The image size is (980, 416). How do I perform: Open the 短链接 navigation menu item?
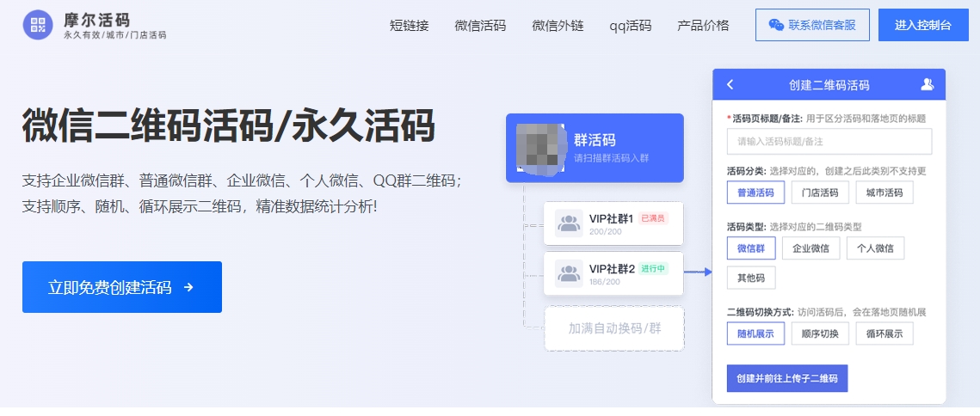(x=409, y=25)
